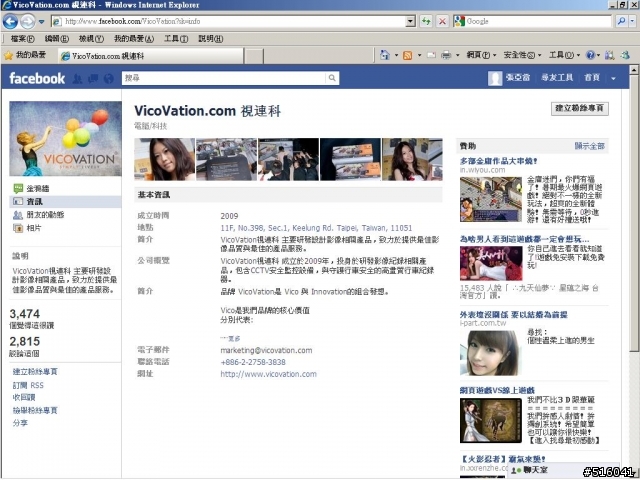Open recent pages dropdown beside navigation arrows
640x480 pixels.
coord(41,21)
